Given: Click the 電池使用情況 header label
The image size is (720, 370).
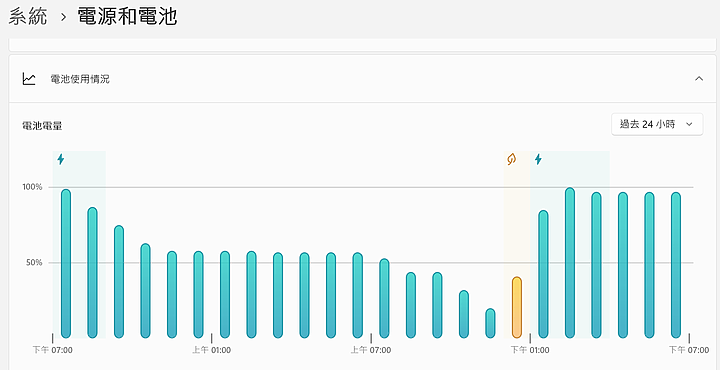Looking at the screenshot, I should coord(80,79).
